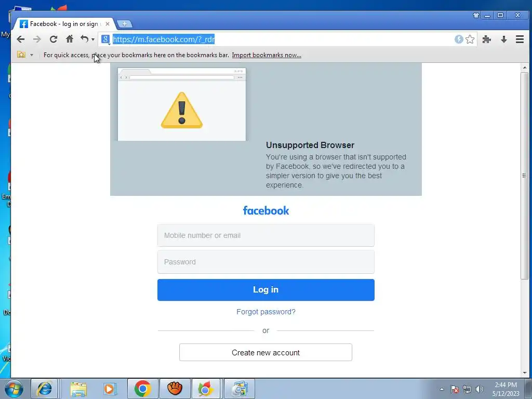Click the facebook logo text
Screen dimensions: 532x399
tap(265, 211)
